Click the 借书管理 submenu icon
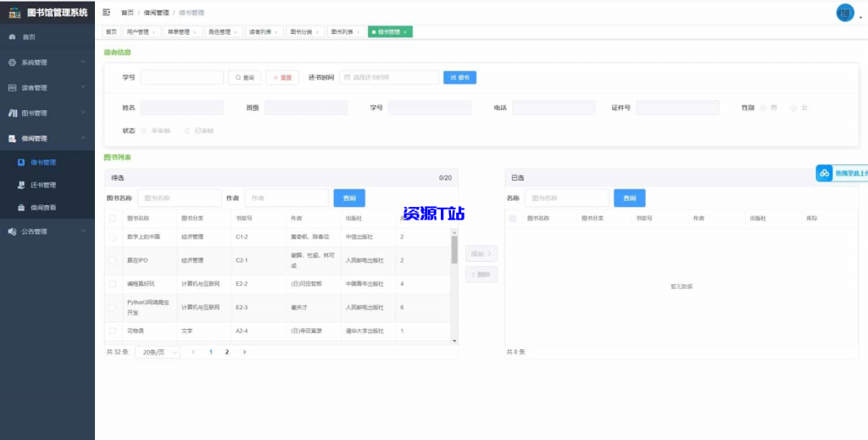This screenshot has width=868, height=440. pos(21,163)
